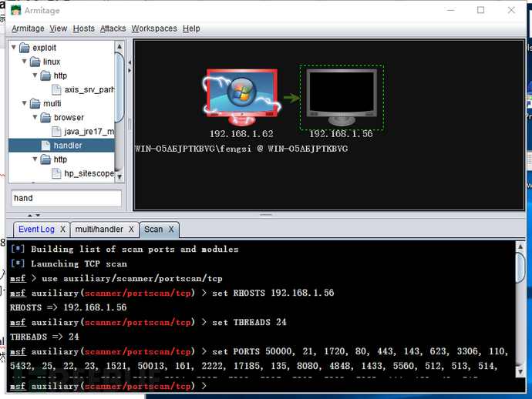Click the right expand arrow of the module panel divider

pyautogui.click(x=130, y=71)
